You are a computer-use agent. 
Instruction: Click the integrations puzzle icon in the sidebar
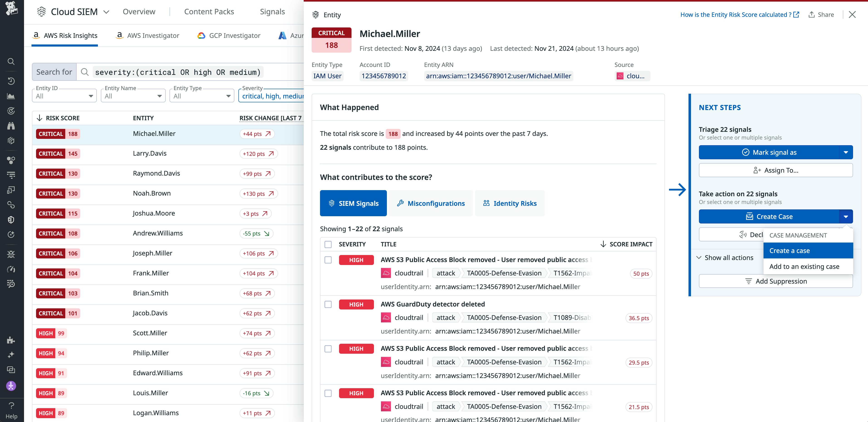(11, 340)
